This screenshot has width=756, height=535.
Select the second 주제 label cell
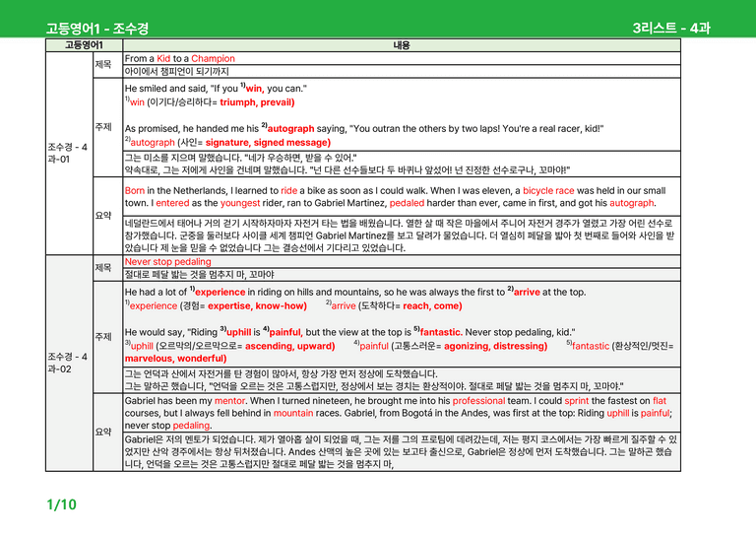point(107,337)
